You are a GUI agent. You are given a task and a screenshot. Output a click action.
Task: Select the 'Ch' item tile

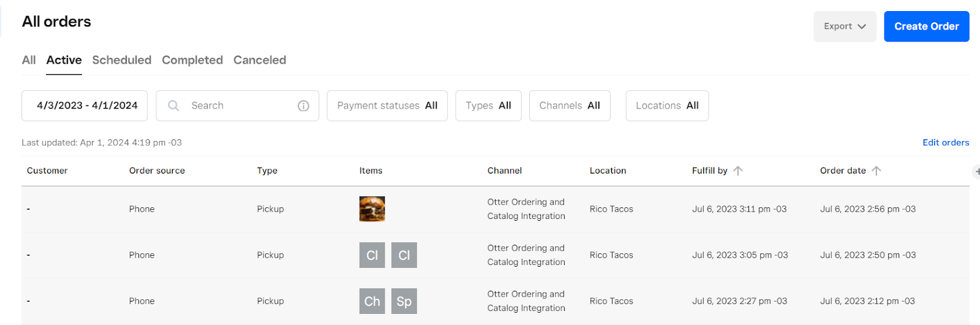[x=372, y=301]
